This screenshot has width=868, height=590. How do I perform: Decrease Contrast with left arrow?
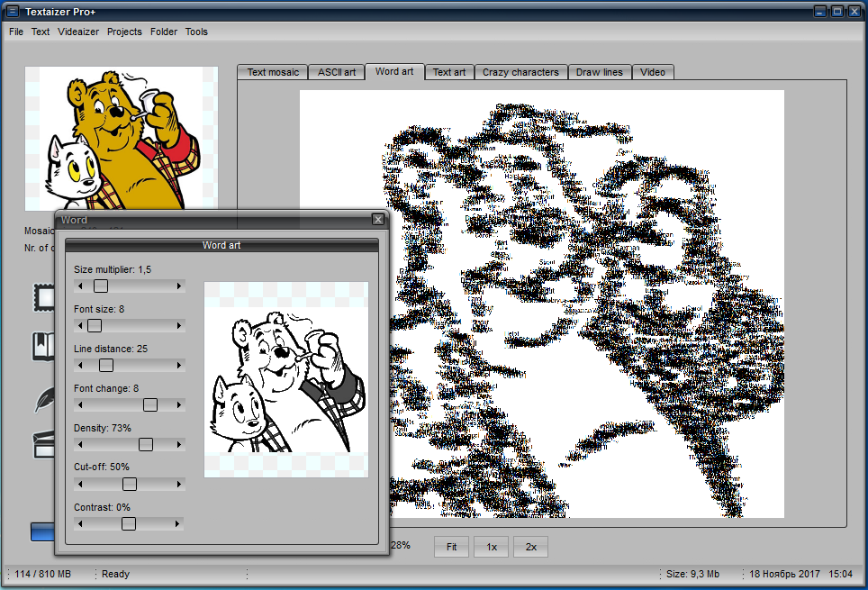pos(81,523)
